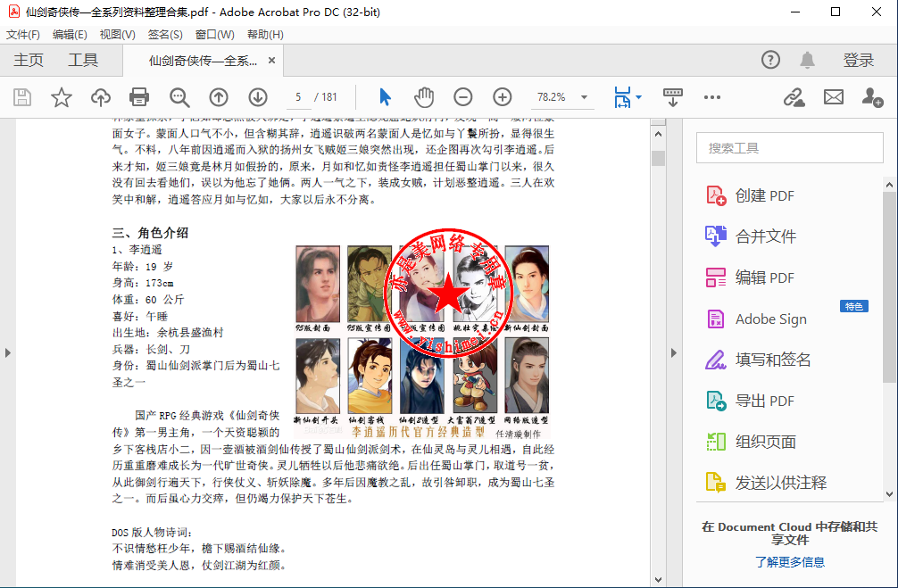The height and width of the screenshot is (588, 898).
Task: Share a link to the file
Action: (x=794, y=97)
